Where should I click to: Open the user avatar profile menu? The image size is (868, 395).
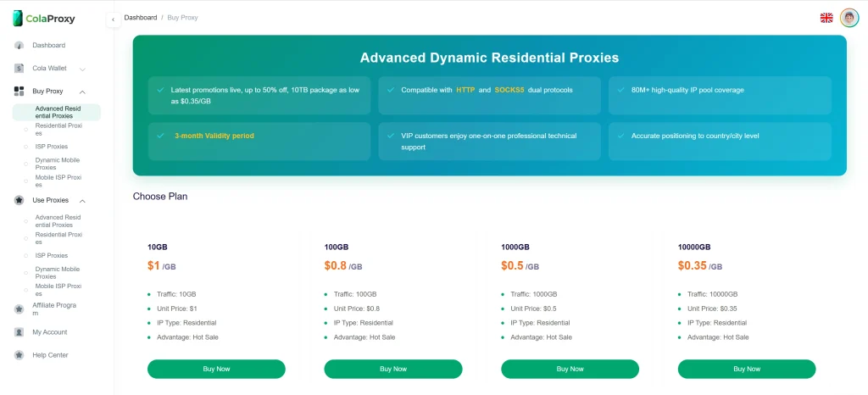coord(849,18)
